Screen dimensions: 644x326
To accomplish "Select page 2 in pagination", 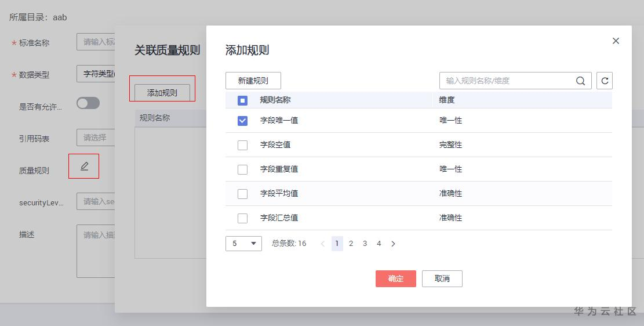I will tap(351, 244).
